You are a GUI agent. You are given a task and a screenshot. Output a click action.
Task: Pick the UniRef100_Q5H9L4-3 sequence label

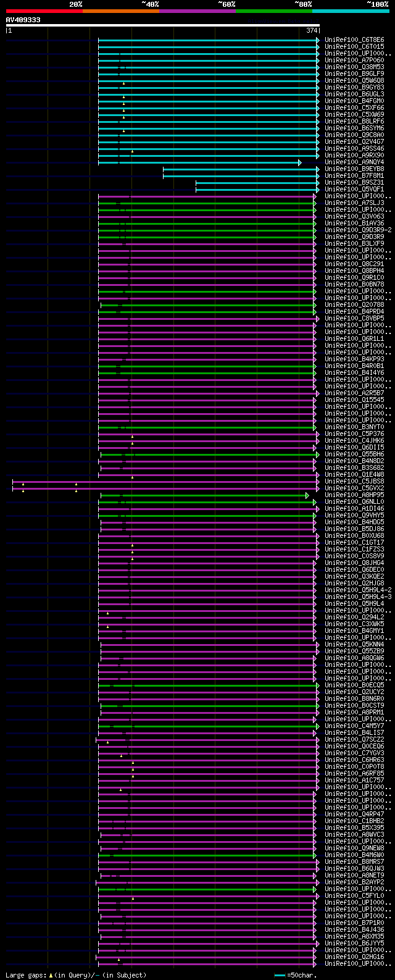358,597
